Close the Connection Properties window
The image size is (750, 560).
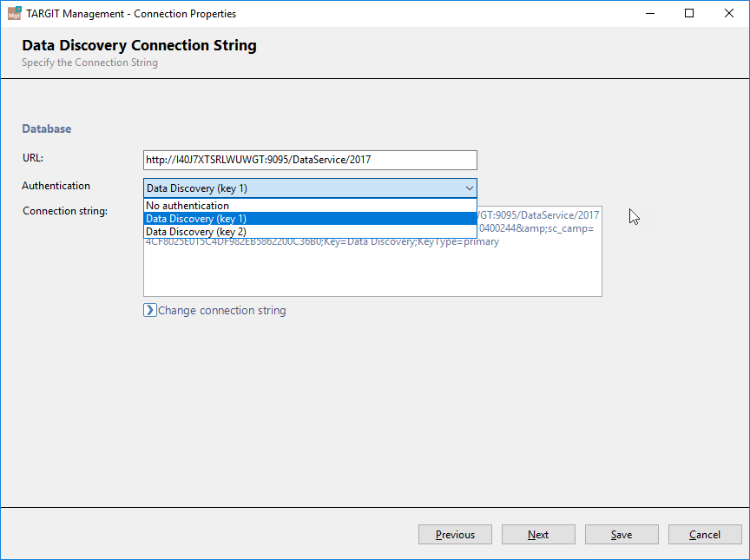coord(728,13)
